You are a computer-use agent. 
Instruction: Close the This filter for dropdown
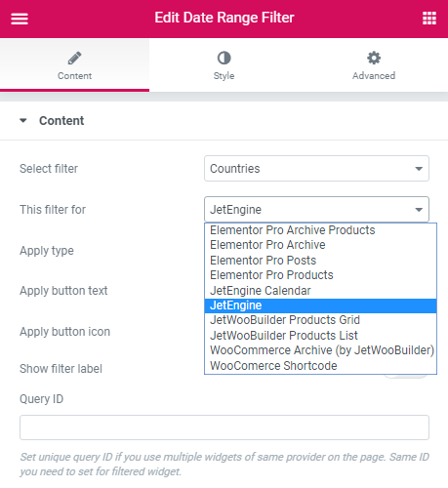[x=316, y=210]
